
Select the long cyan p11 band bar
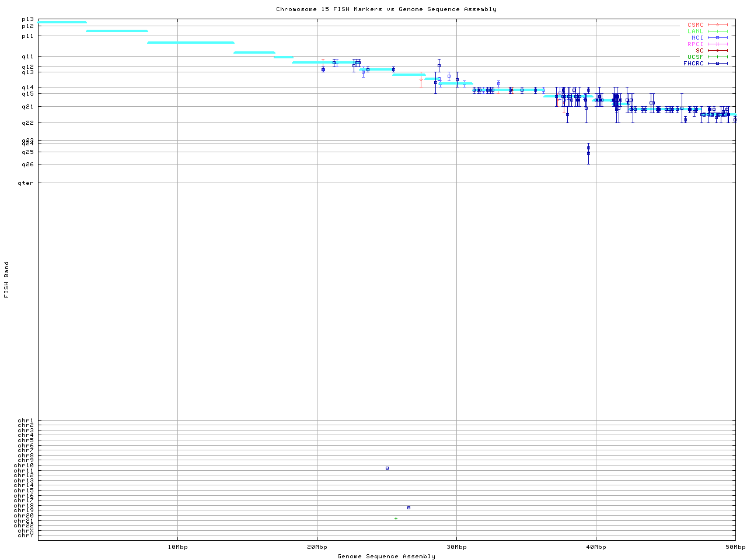[190, 43]
